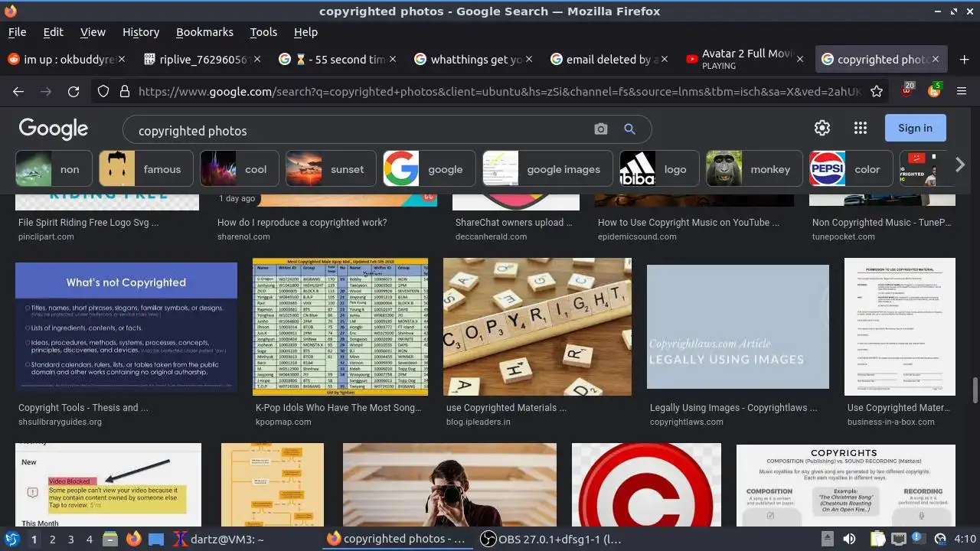Click the Sign in button
980x551 pixels.
coord(915,128)
